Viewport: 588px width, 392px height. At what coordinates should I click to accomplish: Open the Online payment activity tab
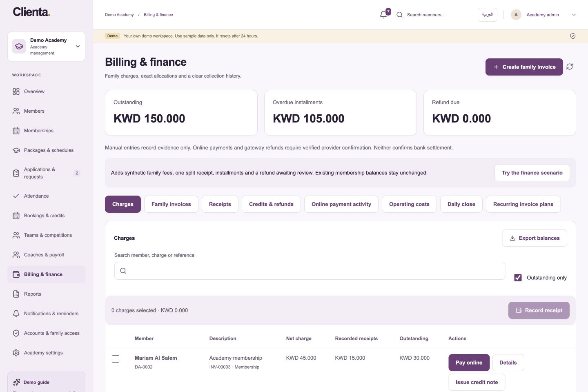341,204
